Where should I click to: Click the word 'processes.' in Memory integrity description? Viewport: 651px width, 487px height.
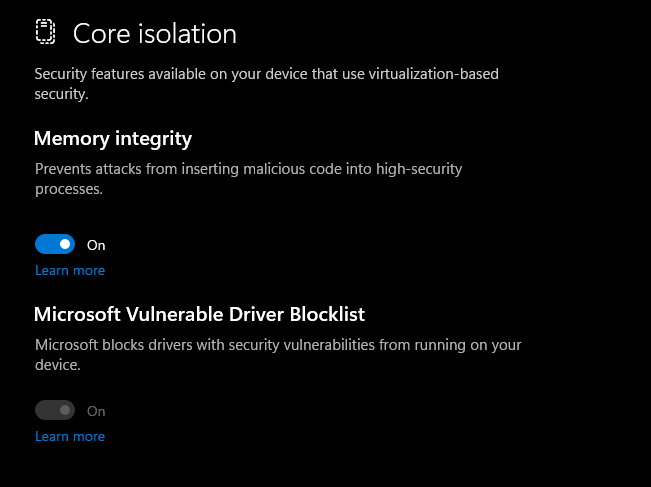tap(69, 189)
